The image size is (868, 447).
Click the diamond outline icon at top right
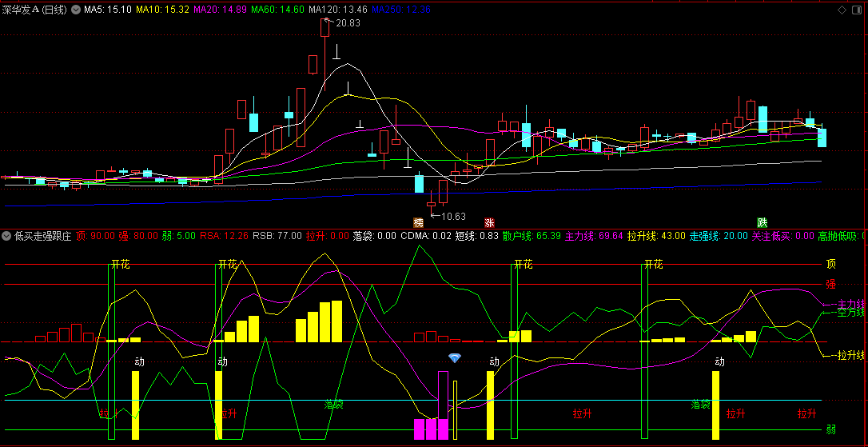click(x=842, y=10)
